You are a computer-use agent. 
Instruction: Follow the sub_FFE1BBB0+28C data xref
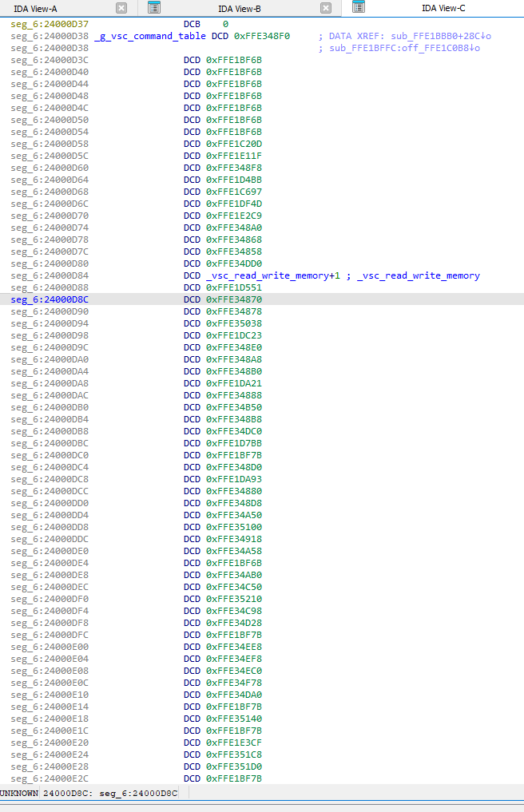[441, 36]
